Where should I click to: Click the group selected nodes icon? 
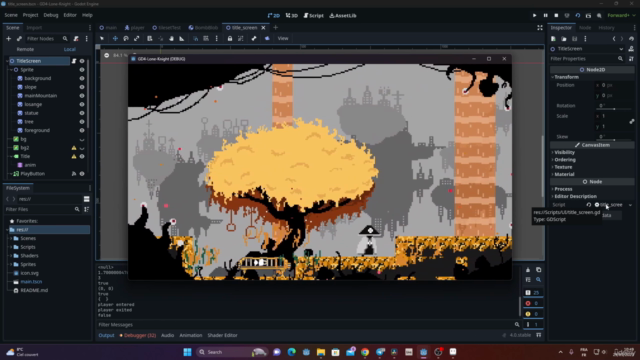(x=240, y=38)
